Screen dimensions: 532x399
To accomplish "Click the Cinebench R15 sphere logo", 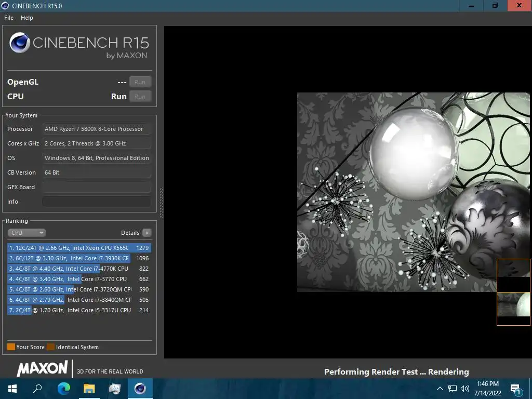I will click(20, 43).
